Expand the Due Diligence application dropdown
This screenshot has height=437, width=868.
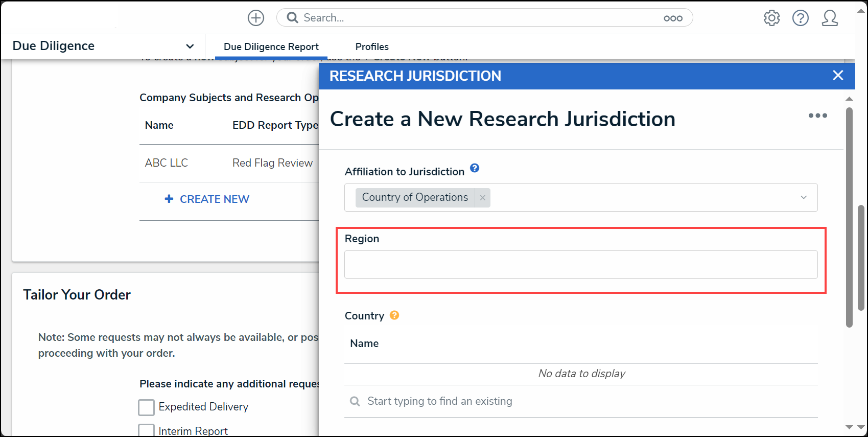click(190, 46)
